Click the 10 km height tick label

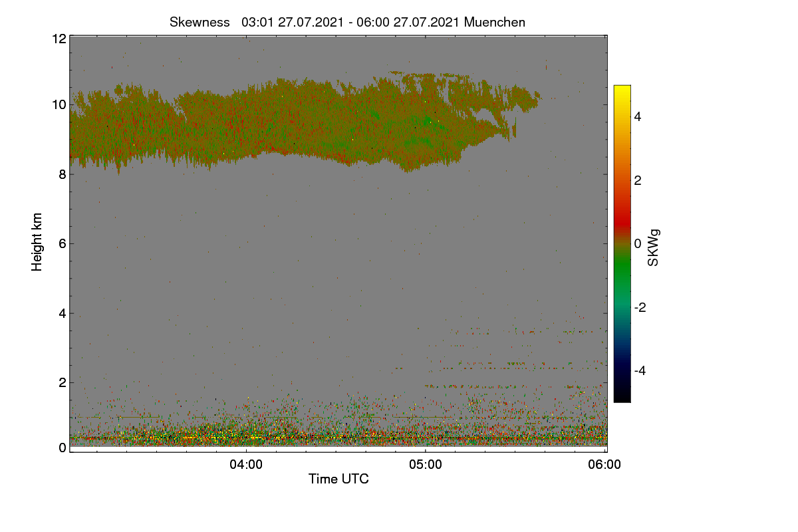click(58, 104)
